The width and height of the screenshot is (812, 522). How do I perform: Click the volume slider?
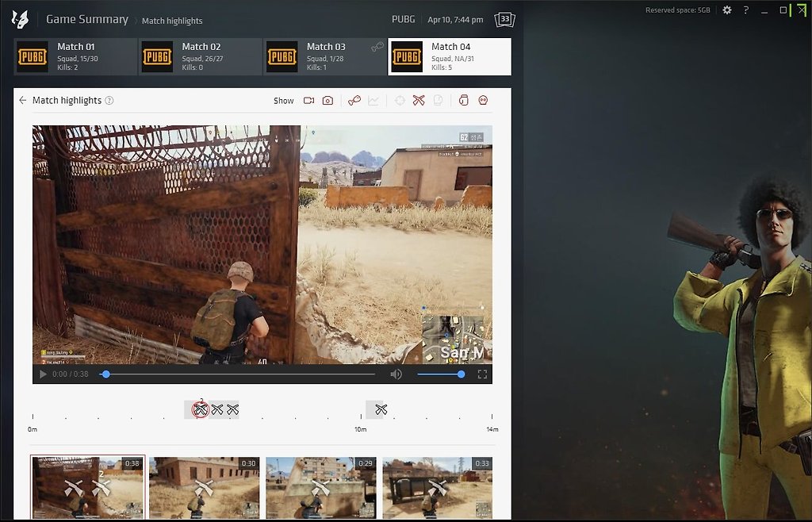439,374
